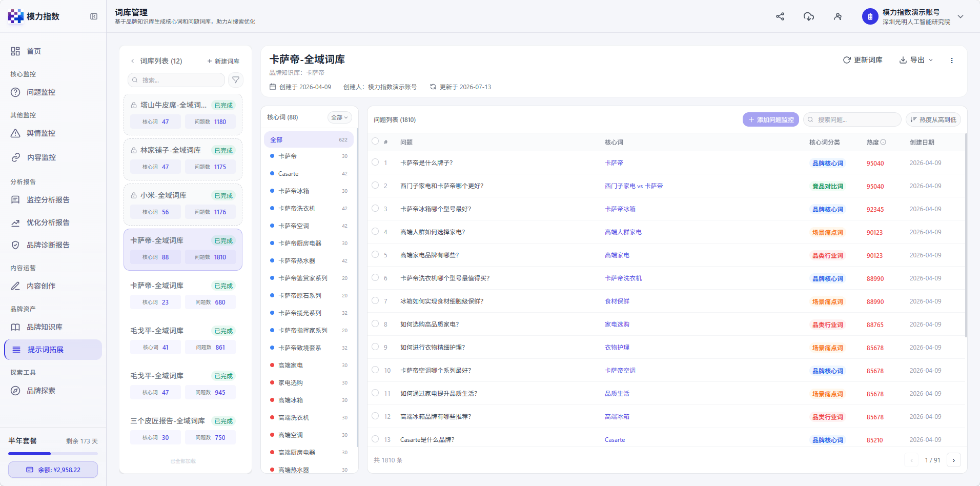Click the 搜索问题 search field
The image size is (980, 486).
pyautogui.click(x=852, y=119)
